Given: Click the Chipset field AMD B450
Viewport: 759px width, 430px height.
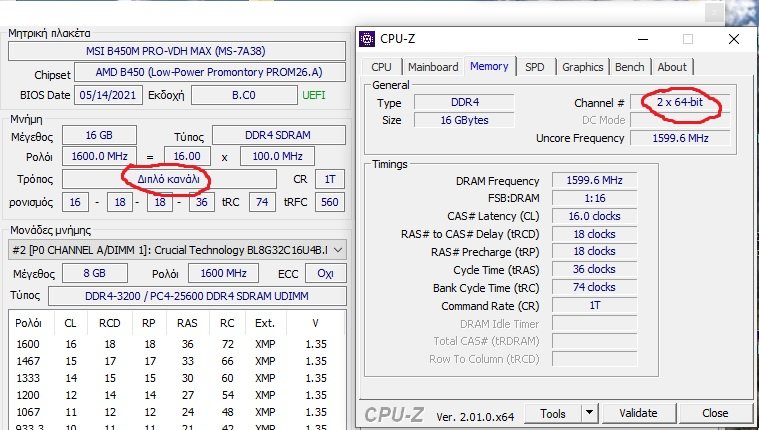Looking at the screenshot, I should pos(210,72).
